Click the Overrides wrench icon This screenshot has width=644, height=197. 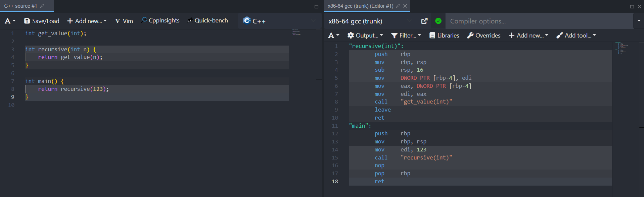click(x=470, y=36)
